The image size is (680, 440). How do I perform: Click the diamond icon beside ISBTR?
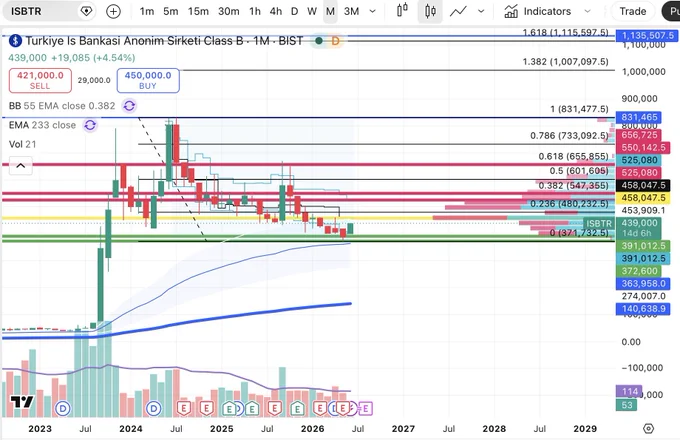(x=86, y=11)
